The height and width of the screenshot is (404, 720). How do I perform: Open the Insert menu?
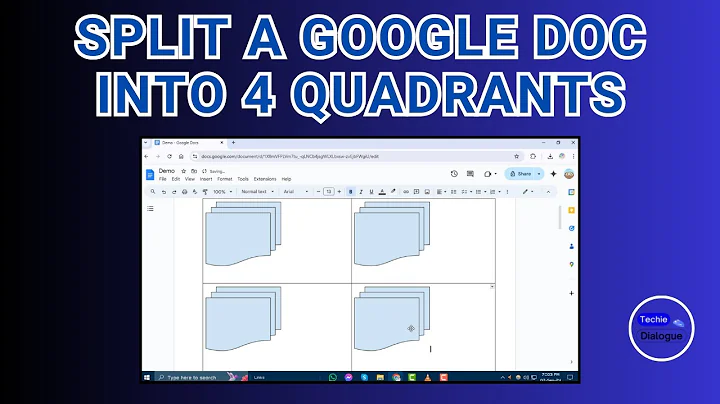pyautogui.click(x=206, y=179)
